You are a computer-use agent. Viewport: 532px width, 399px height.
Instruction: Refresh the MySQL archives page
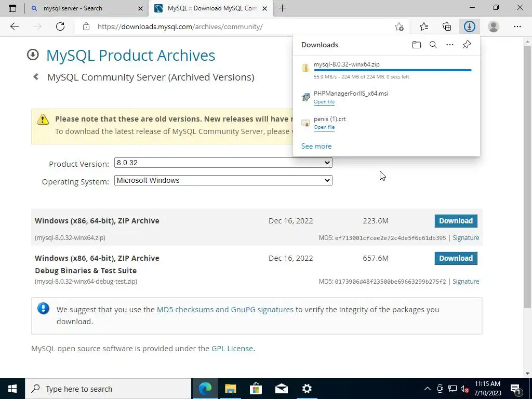(60, 26)
